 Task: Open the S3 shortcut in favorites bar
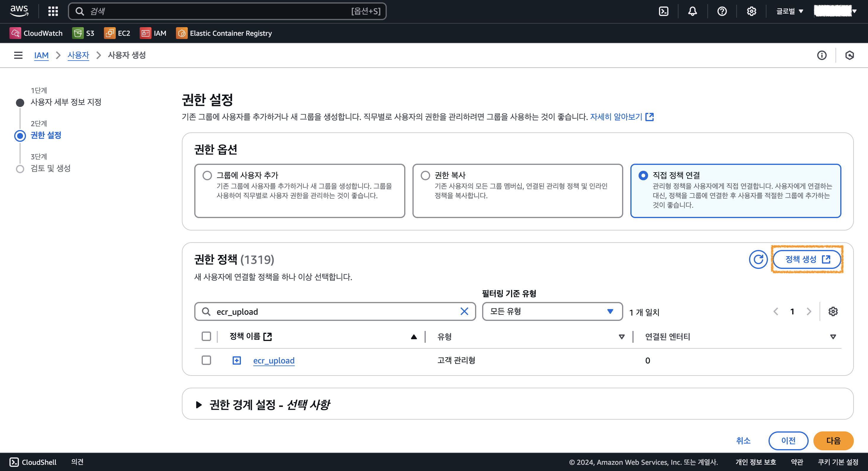(84, 33)
